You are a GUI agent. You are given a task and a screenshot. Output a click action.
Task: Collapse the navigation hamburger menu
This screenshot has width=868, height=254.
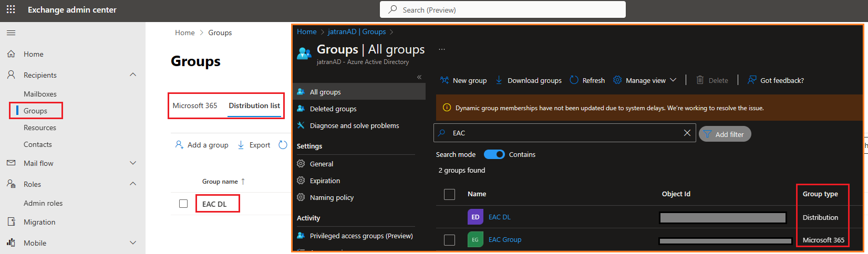[11, 33]
